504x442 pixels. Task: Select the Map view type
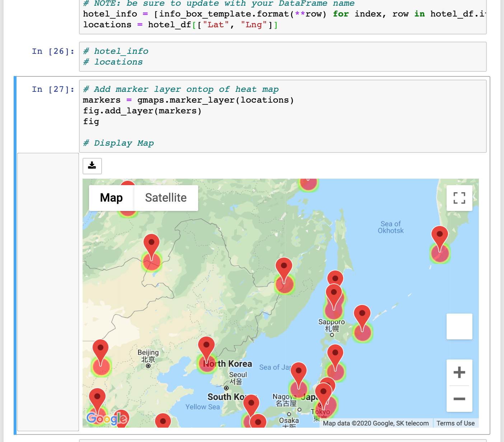click(x=111, y=198)
